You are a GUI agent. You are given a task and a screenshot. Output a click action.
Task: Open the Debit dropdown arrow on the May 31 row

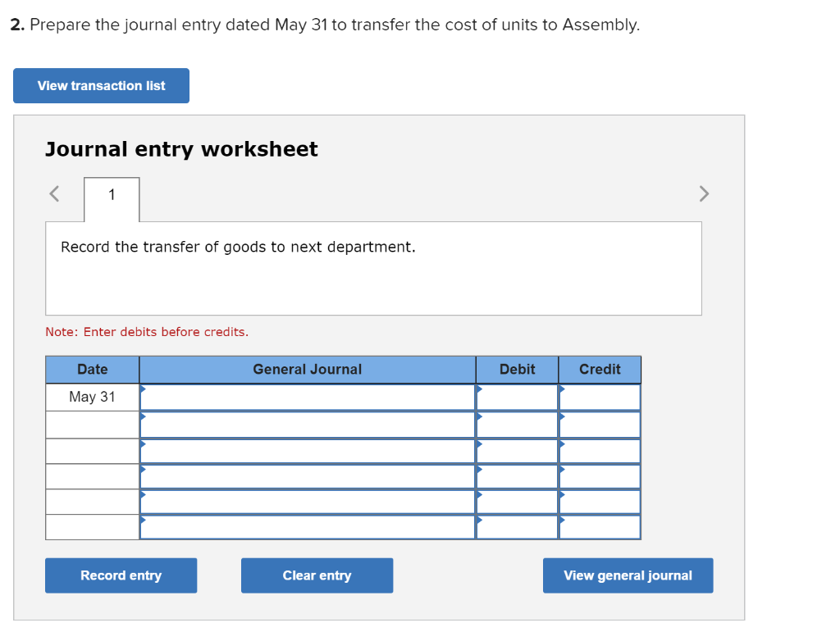pyautogui.click(x=479, y=391)
